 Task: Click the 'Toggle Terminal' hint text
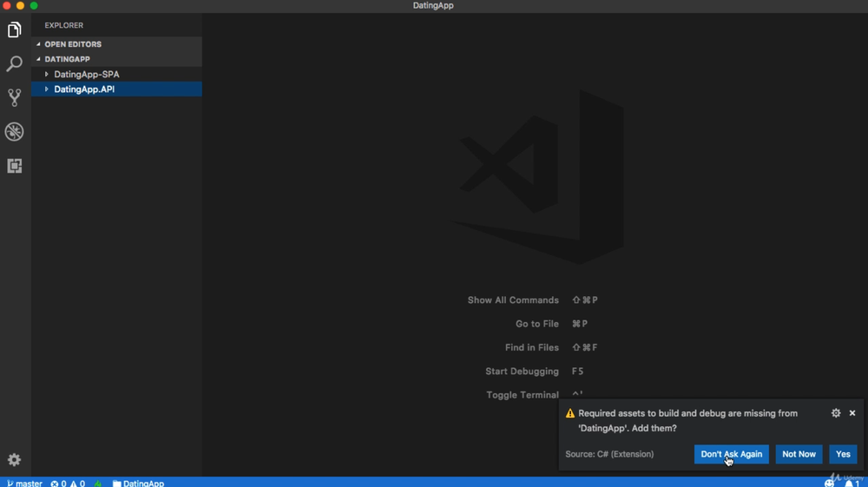click(x=523, y=395)
